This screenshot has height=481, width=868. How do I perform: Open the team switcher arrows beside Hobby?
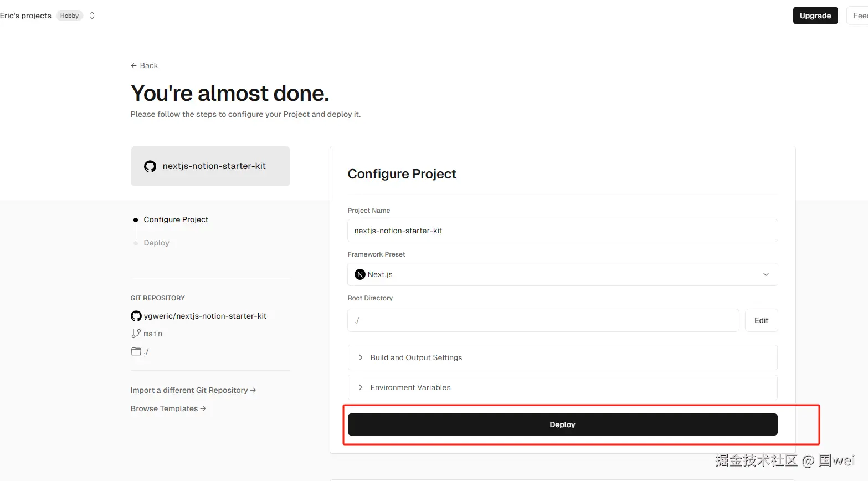(92, 16)
